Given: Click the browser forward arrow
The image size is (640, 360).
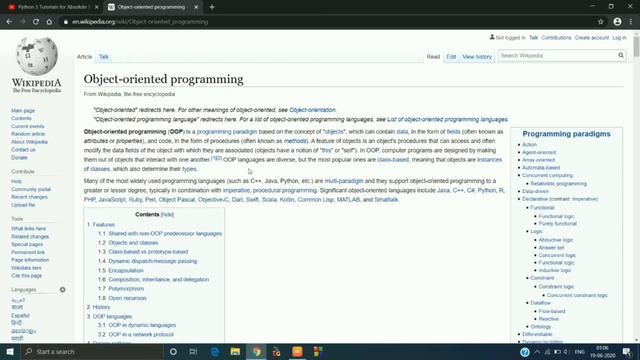Looking at the screenshot, I should pos(22,22).
